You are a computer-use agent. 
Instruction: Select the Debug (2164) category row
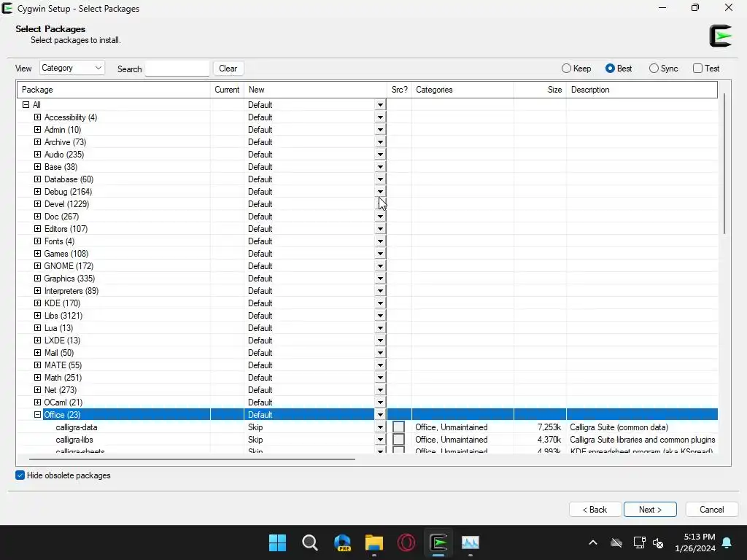click(x=368, y=192)
